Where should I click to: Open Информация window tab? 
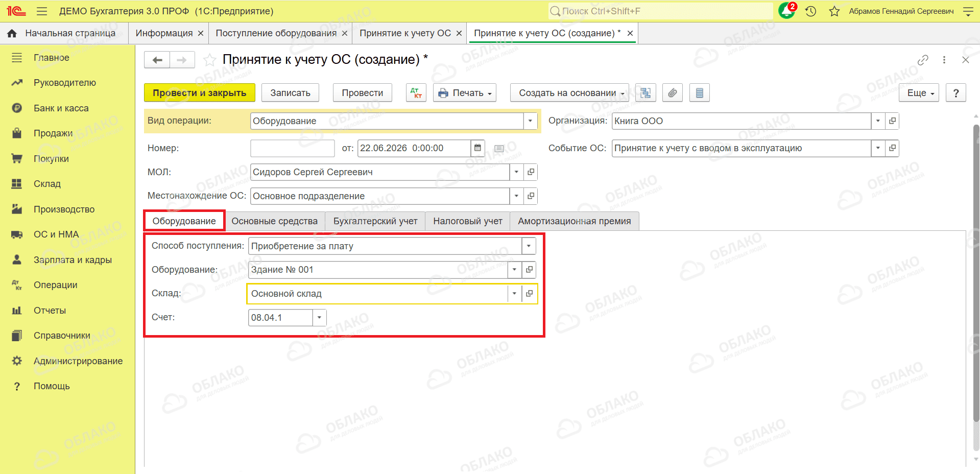tap(164, 33)
